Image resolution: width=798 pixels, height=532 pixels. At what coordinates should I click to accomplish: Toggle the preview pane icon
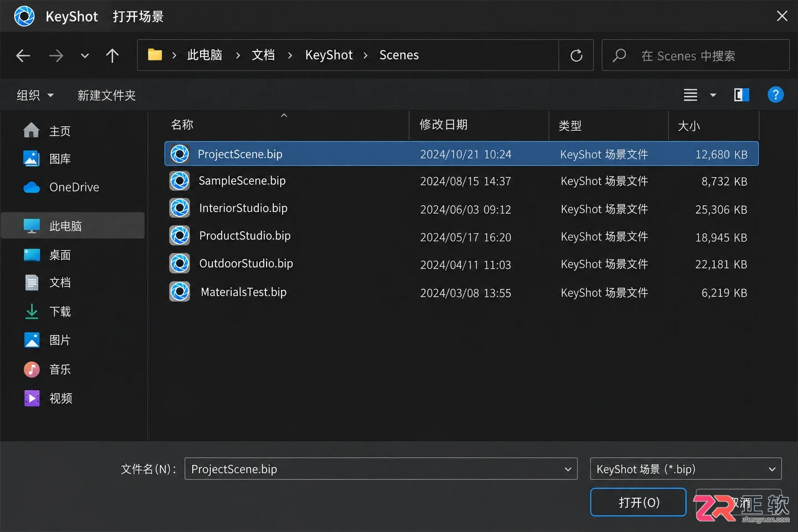click(741, 95)
